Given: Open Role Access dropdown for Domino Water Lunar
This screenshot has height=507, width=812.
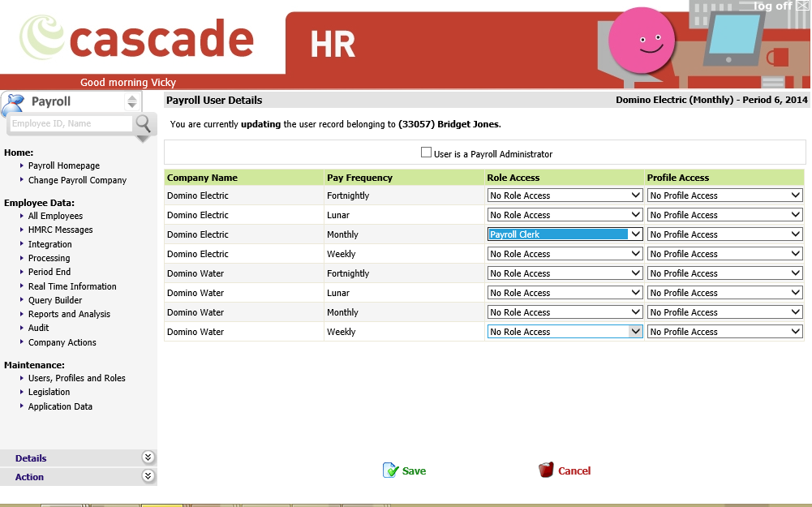Looking at the screenshot, I should click(x=565, y=293).
